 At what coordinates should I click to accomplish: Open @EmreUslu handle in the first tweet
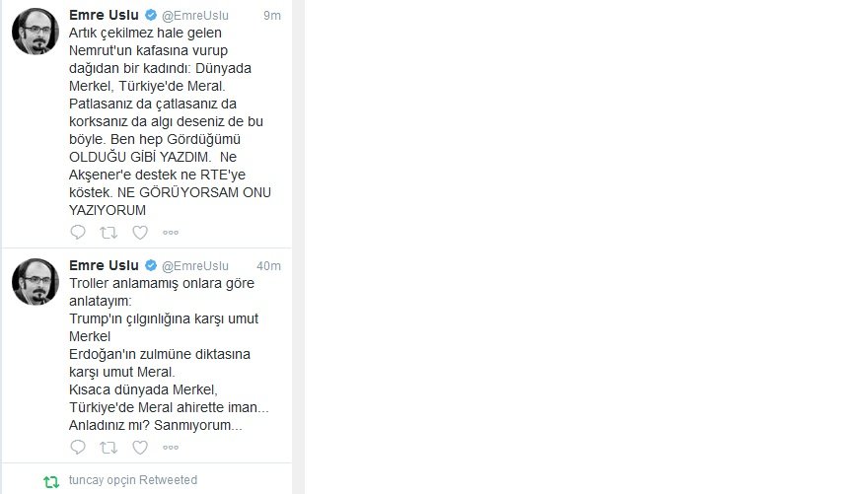tap(195, 16)
